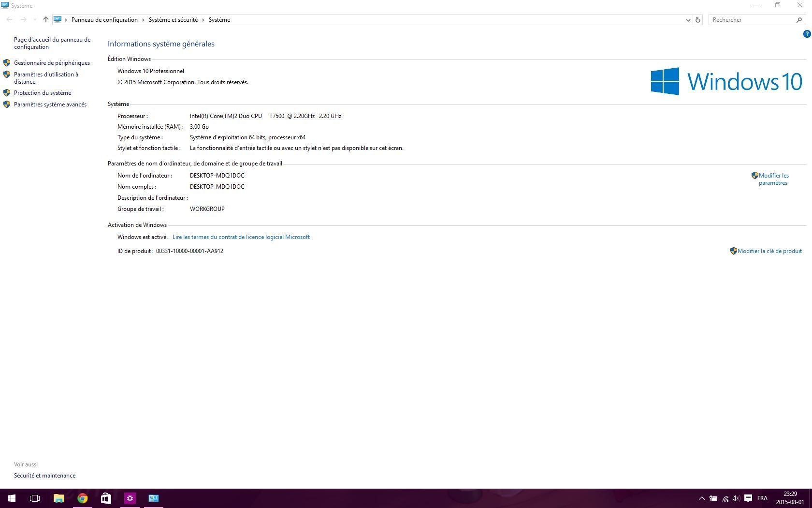Click the Windows est activé text
Image resolution: width=812 pixels, height=508 pixels.
143,237
